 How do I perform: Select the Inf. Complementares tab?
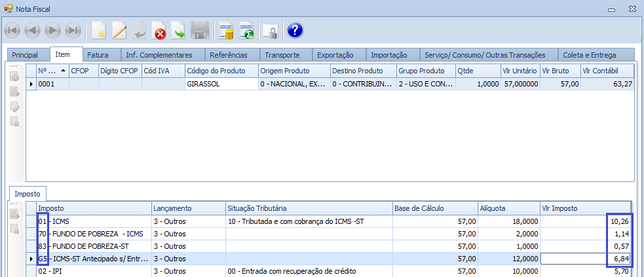[x=159, y=55]
